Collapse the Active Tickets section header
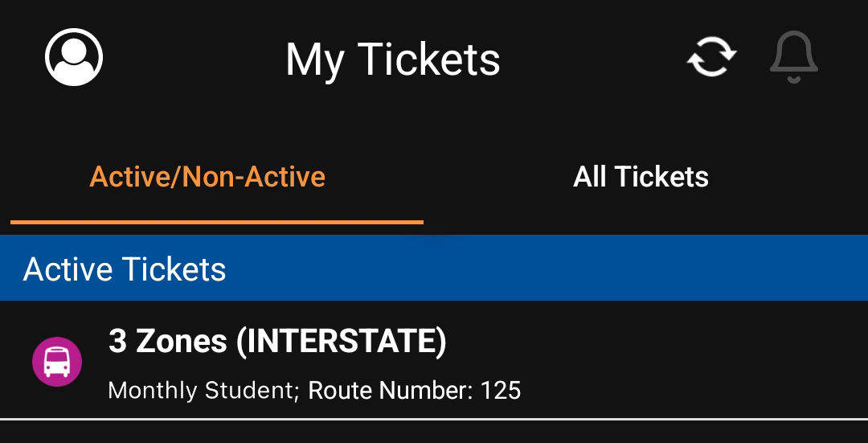 point(434,268)
